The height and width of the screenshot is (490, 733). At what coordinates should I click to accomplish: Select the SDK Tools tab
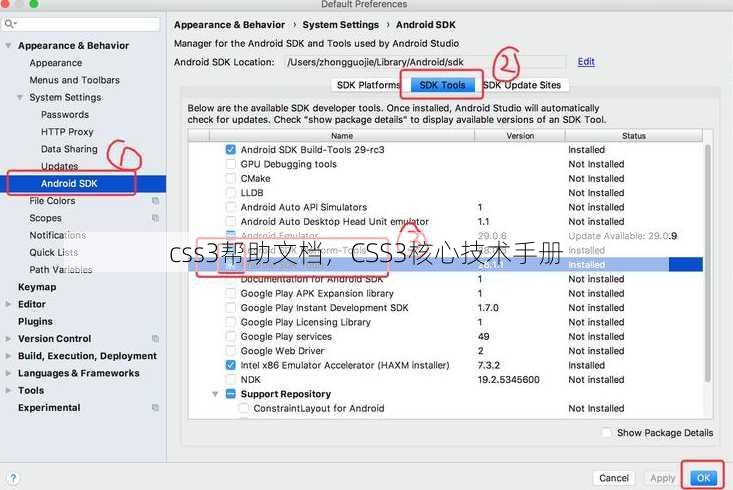click(x=442, y=85)
